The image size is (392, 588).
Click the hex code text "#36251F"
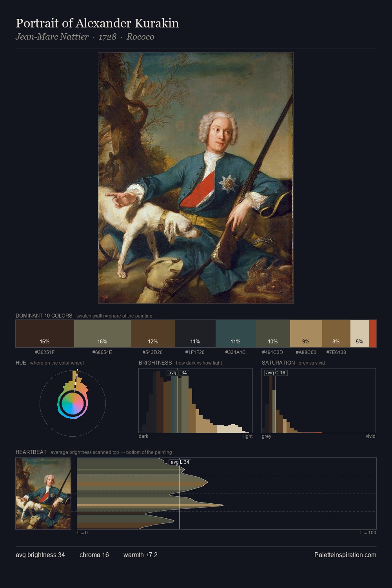point(45,352)
